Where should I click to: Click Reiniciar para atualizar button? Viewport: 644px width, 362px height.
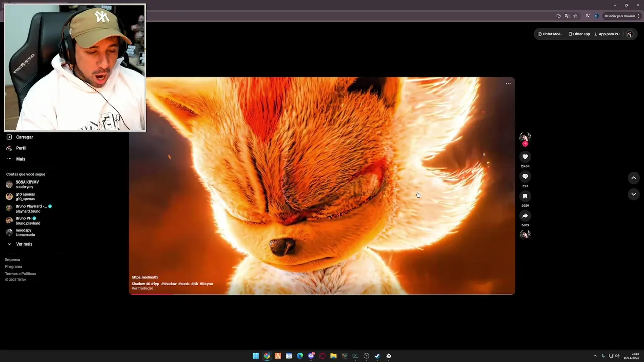[x=620, y=16]
